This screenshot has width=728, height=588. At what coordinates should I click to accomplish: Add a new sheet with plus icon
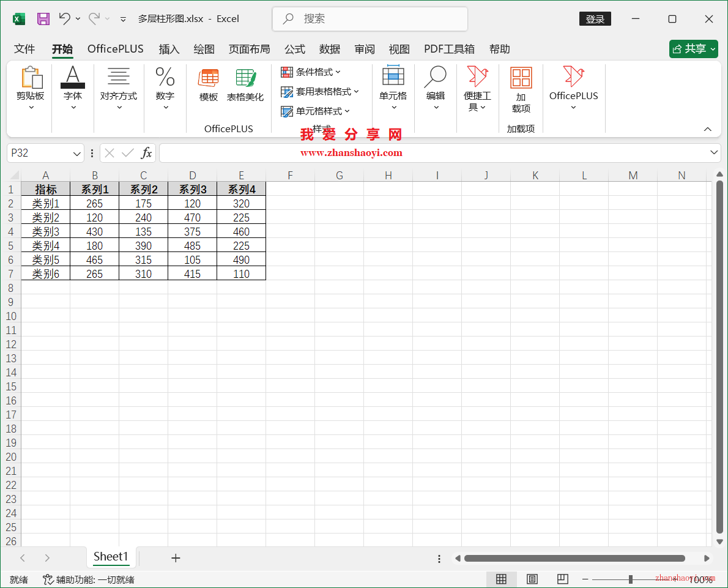(176, 558)
